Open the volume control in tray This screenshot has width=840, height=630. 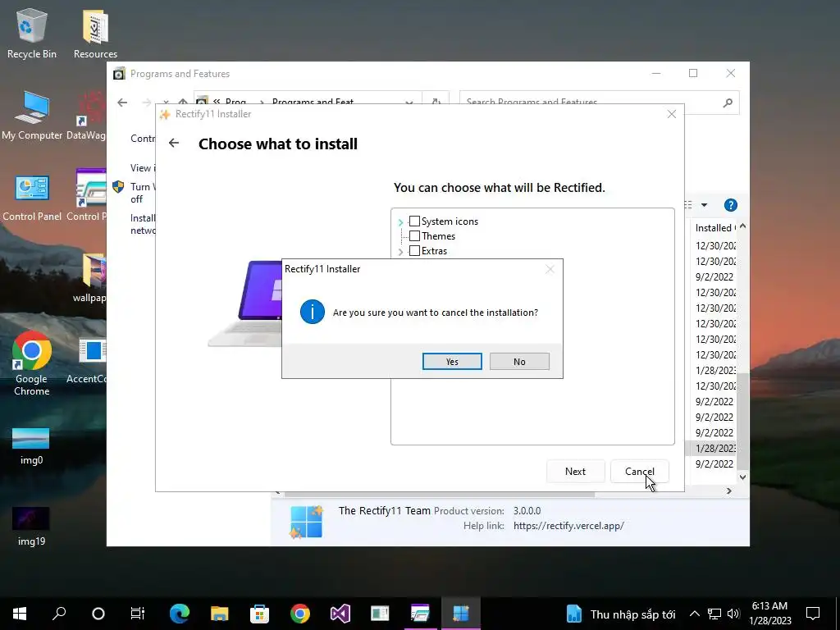pos(733,614)
